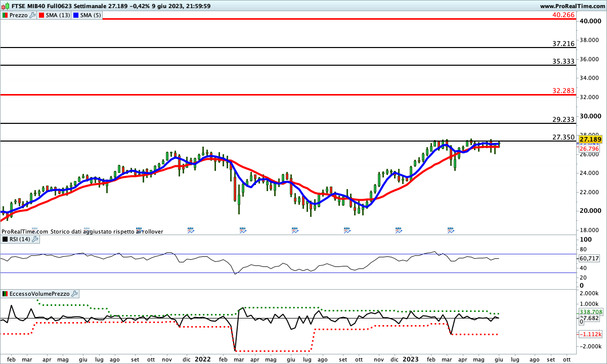Select the red horizontal line at 32.283

288,95
